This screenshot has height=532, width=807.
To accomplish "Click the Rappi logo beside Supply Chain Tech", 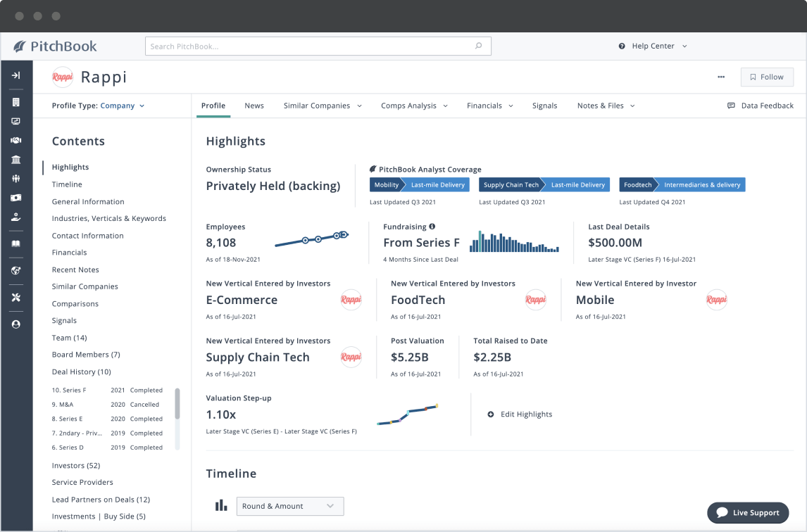I will tap(351, 357).
